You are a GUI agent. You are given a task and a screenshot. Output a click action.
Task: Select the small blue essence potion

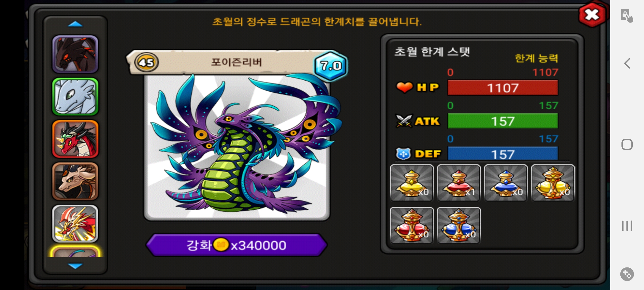tap(506, 183)
